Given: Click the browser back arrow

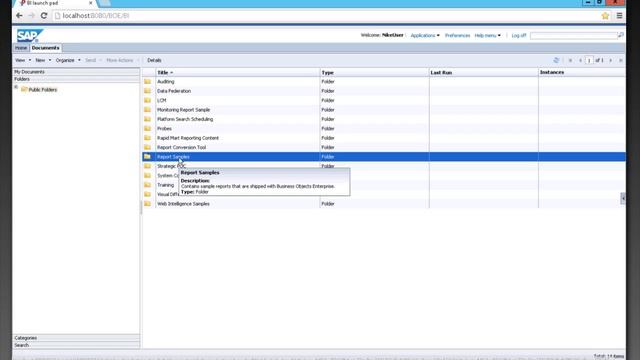Looking at the screenshot, I should [x=19, y=16].
